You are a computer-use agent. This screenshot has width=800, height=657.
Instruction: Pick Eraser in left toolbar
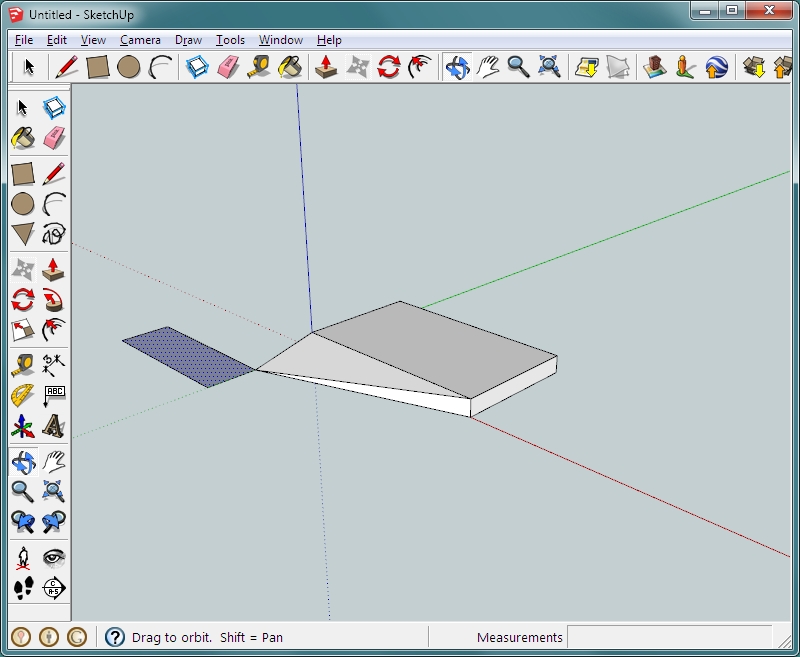[54, 138]
